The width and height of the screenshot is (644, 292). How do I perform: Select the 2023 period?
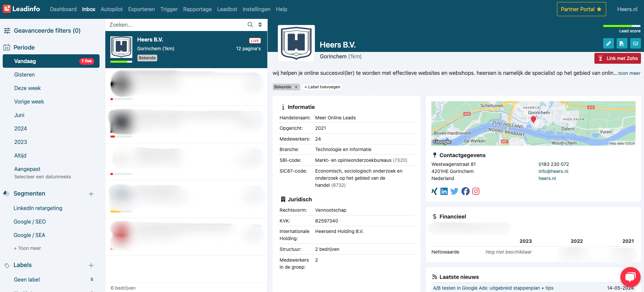pyautogui.click(x=21, y=142)
